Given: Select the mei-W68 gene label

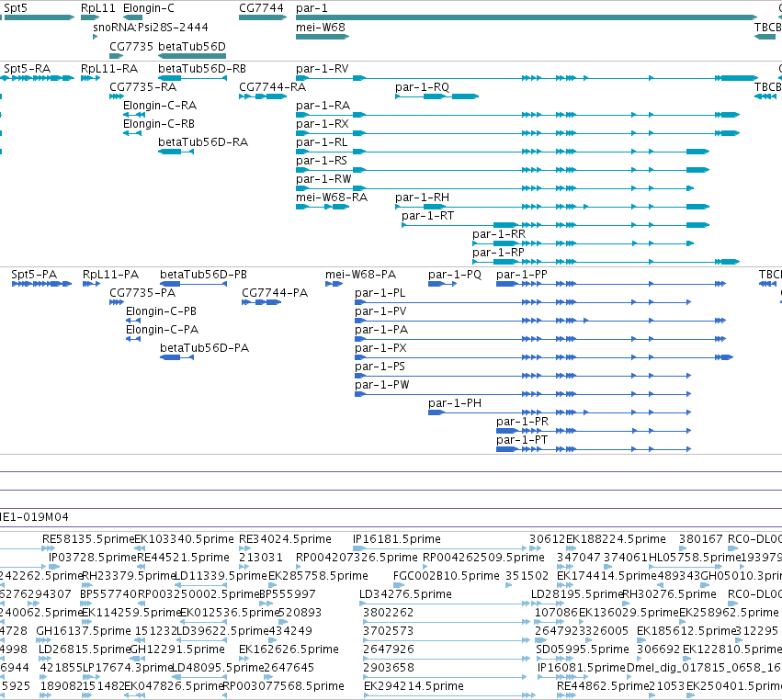Looking at the screenshot, I should [x=320, y=28].
